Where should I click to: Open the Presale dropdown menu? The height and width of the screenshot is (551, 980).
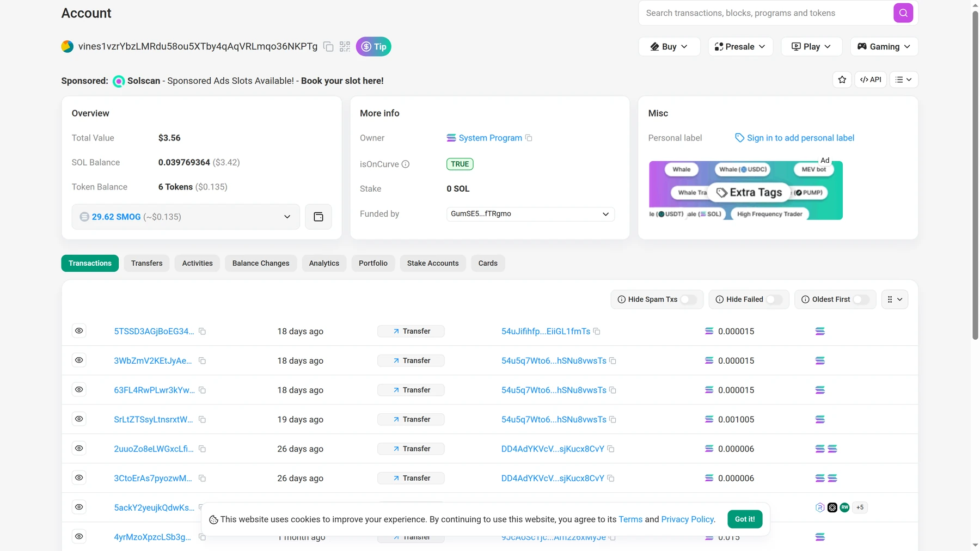coord(740,47)
